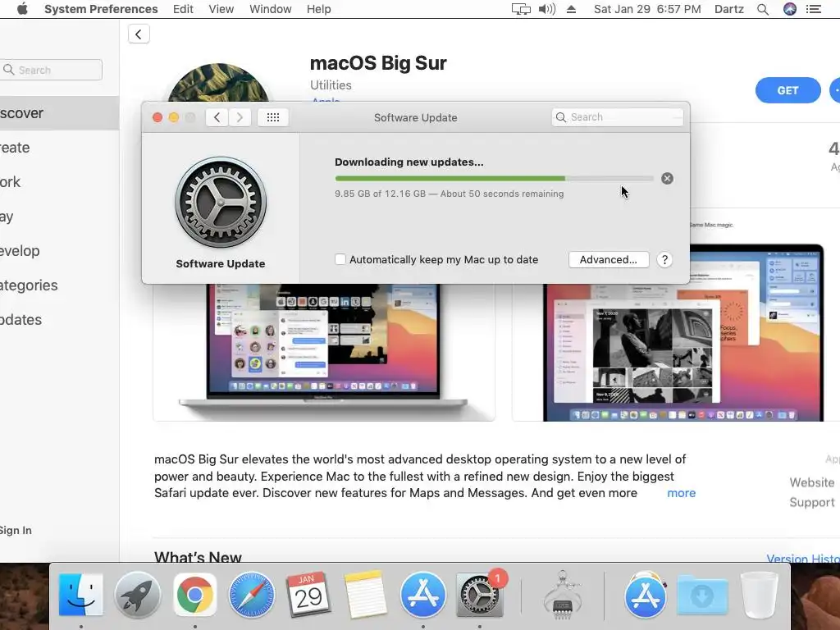Viewport: 840px width, 630px height.
Task: Open Calendar from the Dock
Action: coord(308,595)
